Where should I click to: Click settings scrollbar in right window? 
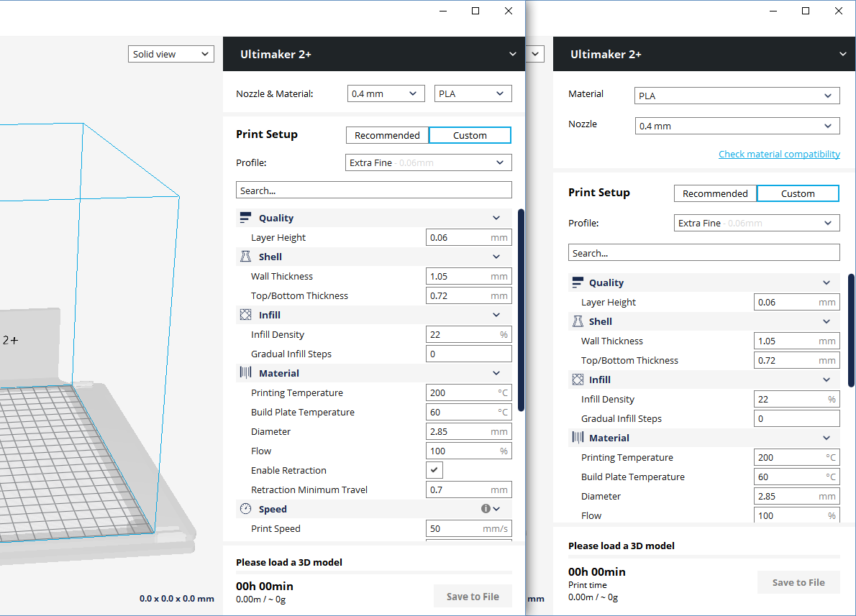pyautogui.click(x=851, y=331)
